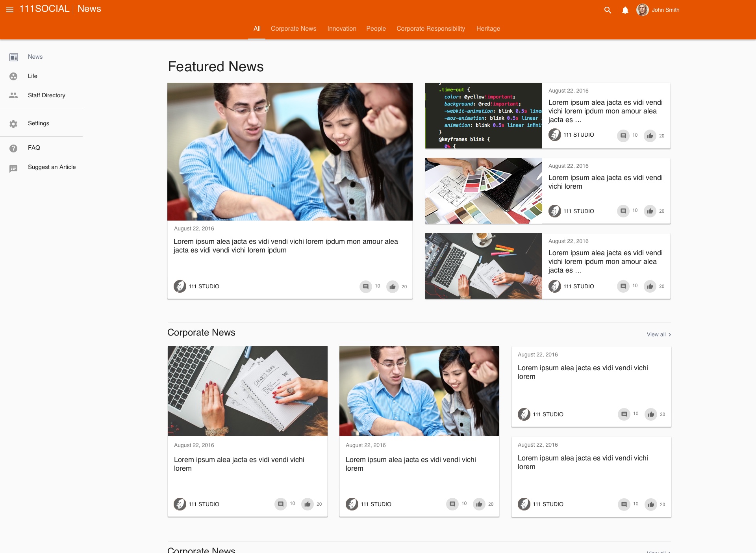Open Corporate Responsibility tab
This screenshot has height=553, width=756.
[431, 29]
